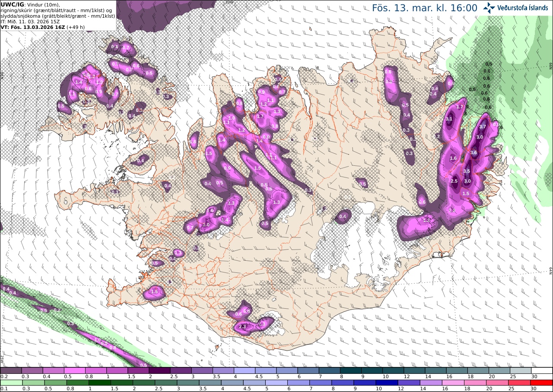Click the 2.5 snowfall value on the map
Screen dimensions: 553x392
(454, 181)
